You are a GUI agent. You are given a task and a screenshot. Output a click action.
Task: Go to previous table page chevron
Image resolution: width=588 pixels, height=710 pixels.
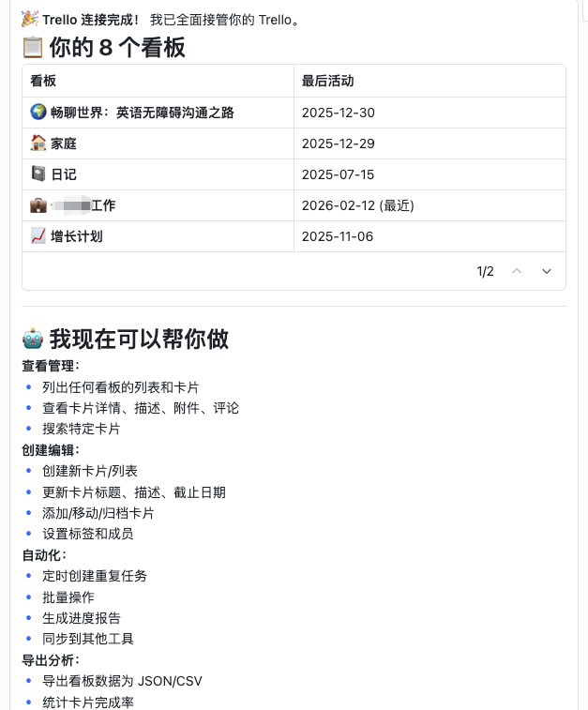tap(517, 271)
